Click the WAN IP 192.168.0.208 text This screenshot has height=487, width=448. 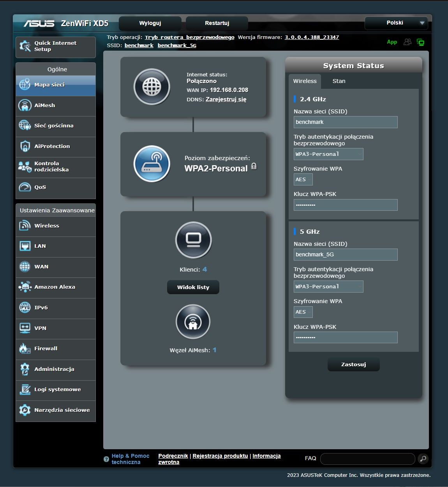coord(229,90)
